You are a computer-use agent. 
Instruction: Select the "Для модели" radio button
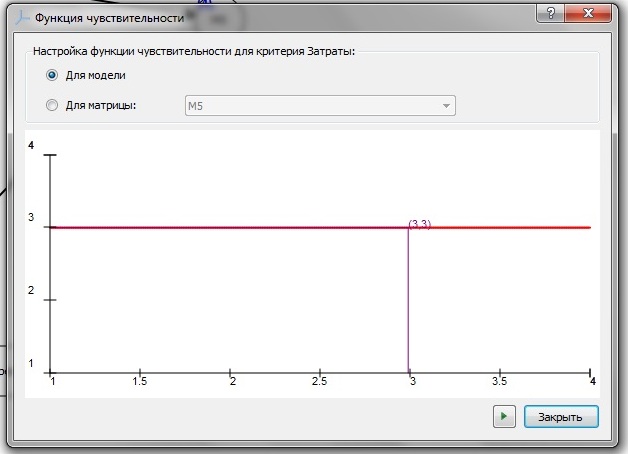[52, 75]
